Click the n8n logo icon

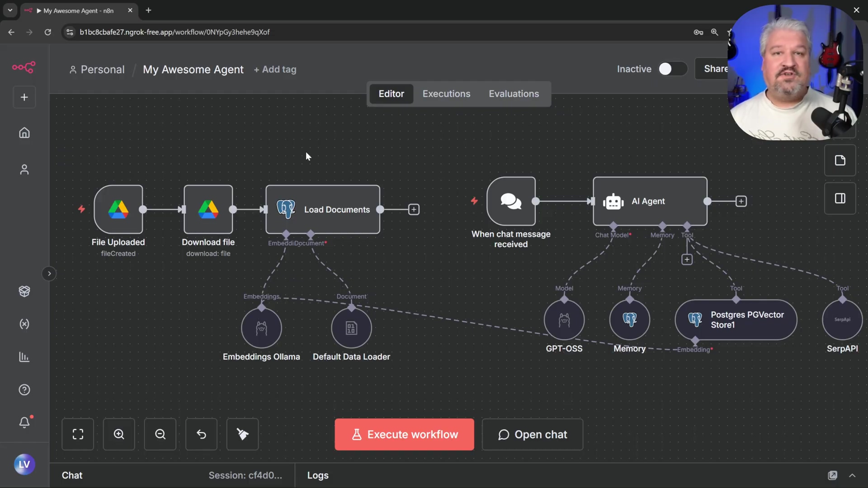[x=24, y=67]
